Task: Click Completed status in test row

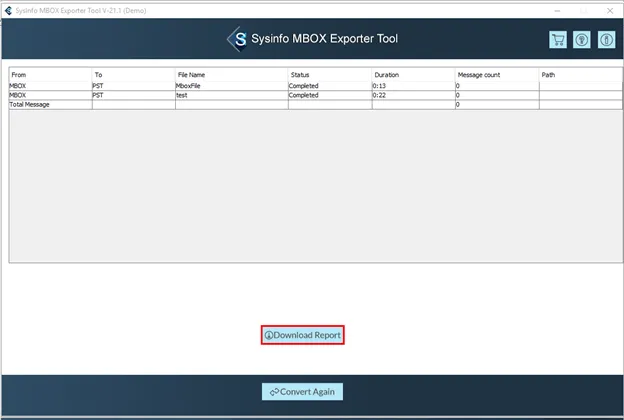Action: 330,95
